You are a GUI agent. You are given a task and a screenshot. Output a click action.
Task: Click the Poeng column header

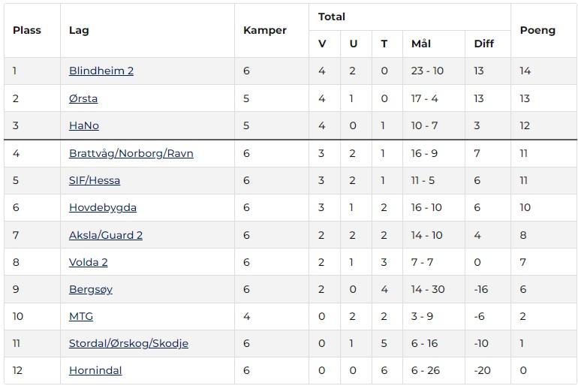coord(537,30)
